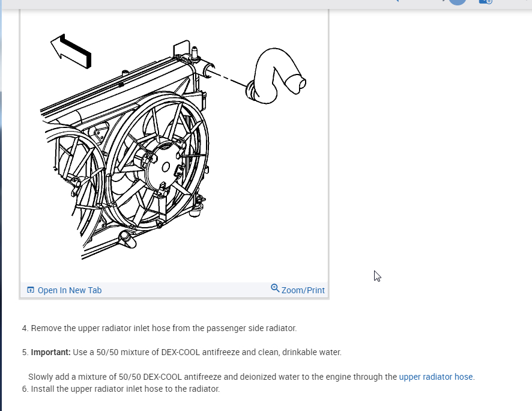Click the blue folder-plus icon in header

click(486, 2)
